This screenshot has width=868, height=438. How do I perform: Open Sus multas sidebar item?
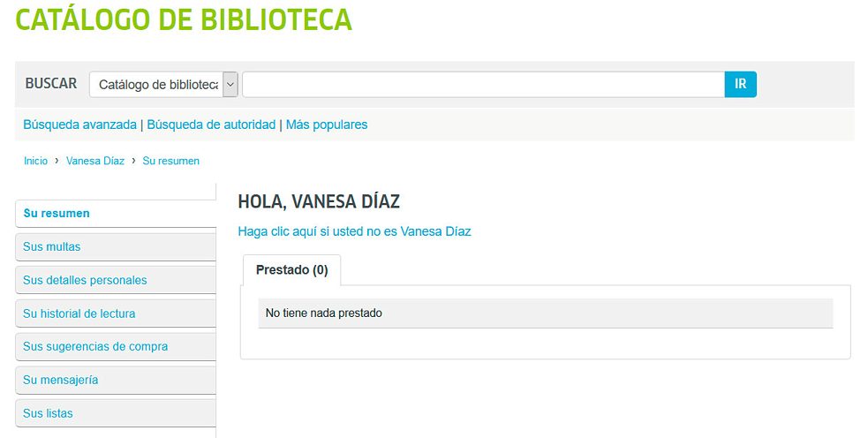116,247
